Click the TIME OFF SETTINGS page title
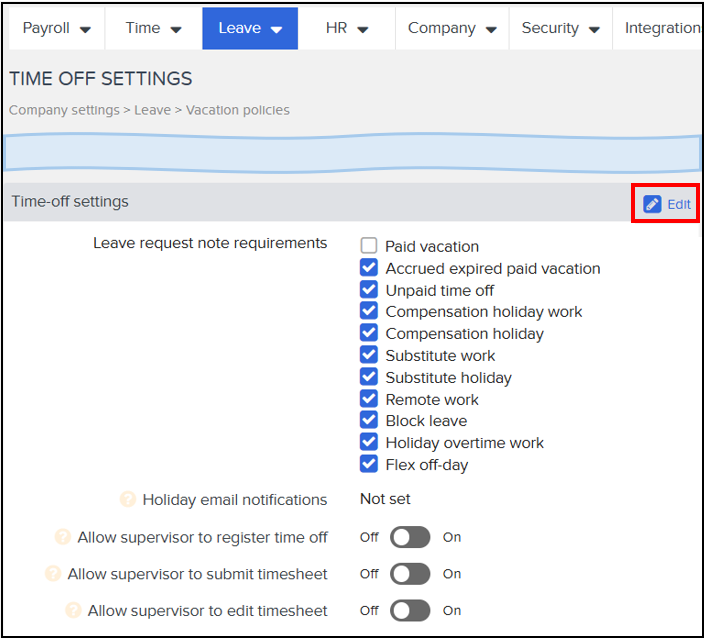 pyautogui.click(x=101, y=79)
